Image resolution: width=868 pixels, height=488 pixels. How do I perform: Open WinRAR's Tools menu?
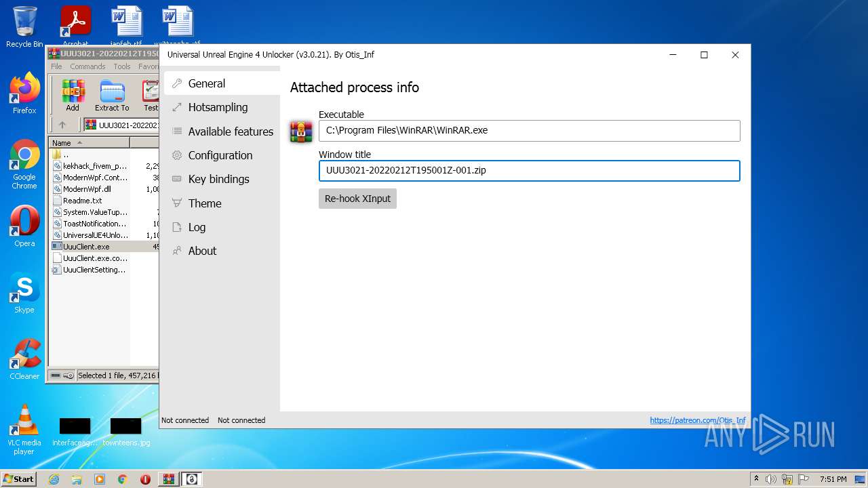pos(122,66)
